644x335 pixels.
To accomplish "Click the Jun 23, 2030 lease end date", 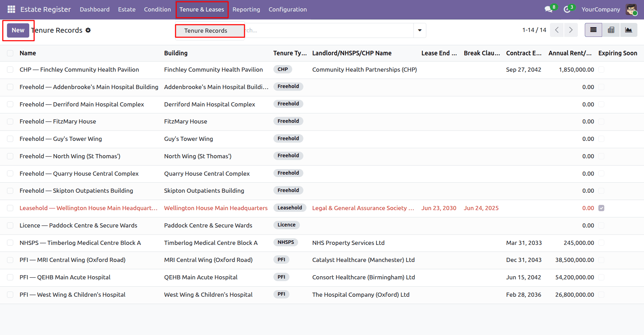I will tap(439, 208).
